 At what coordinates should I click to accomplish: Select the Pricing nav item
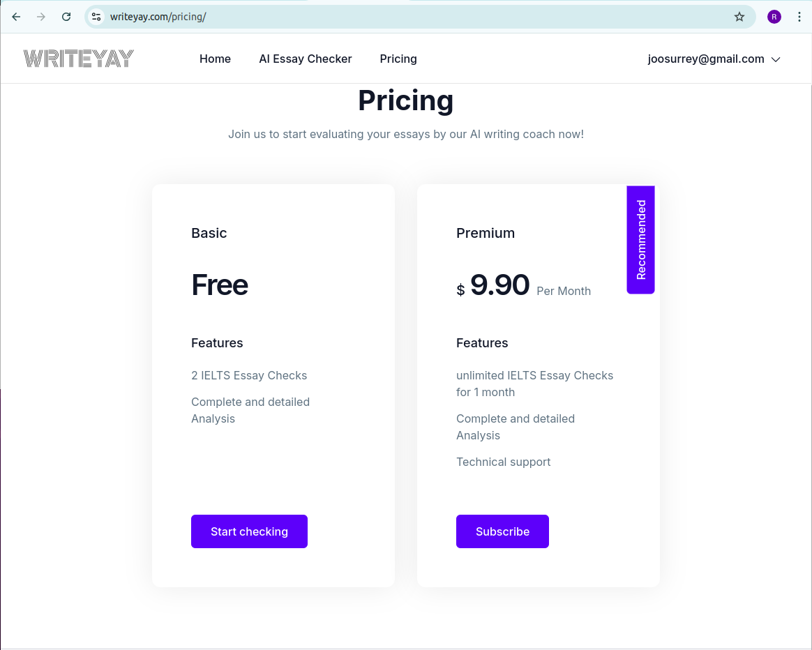(x=398, y=59)
